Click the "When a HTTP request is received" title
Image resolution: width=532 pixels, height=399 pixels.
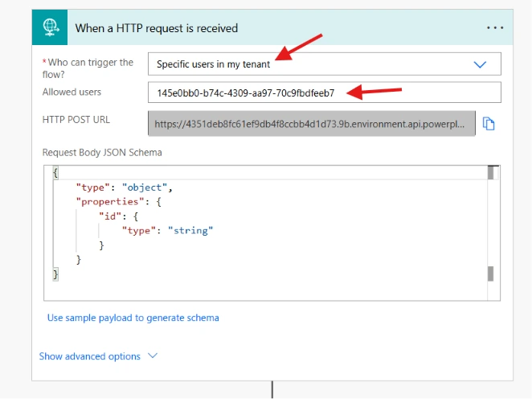click(157, 28)
